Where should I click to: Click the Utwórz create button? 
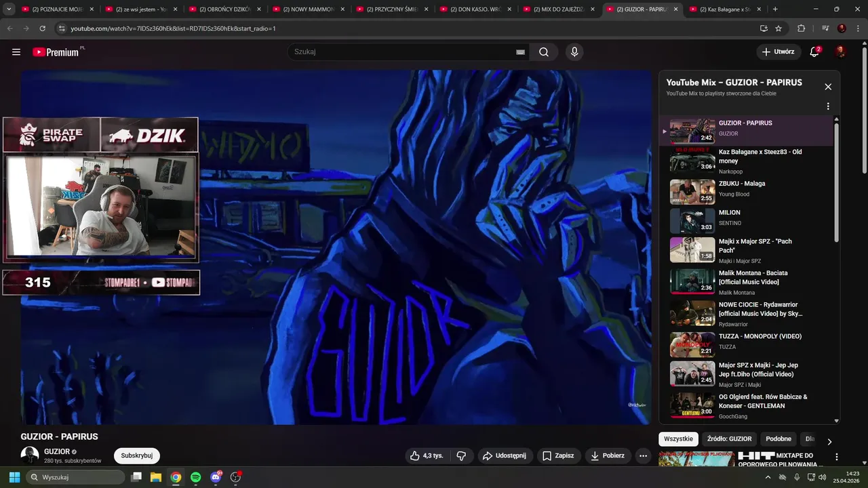(x=778, y=52)
